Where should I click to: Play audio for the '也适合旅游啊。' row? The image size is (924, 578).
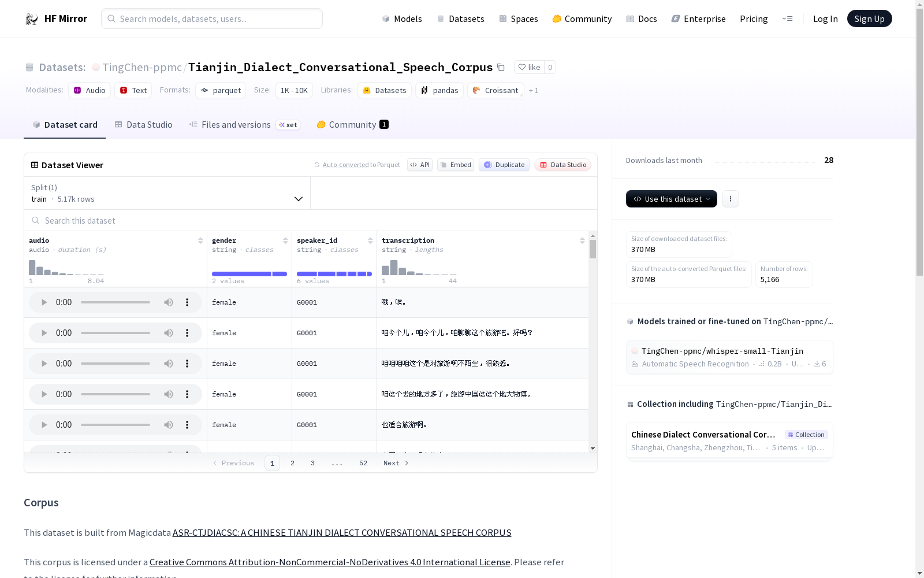coord(44,425)
